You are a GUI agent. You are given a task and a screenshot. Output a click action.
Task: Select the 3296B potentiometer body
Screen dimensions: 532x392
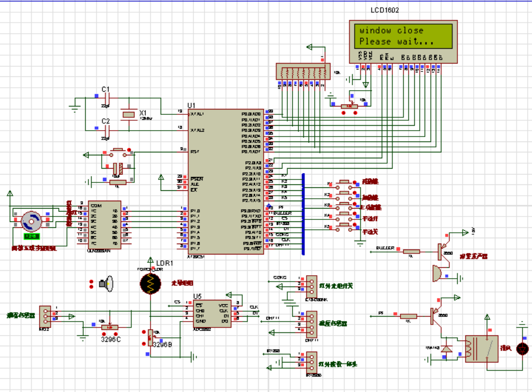click(150, 338)
